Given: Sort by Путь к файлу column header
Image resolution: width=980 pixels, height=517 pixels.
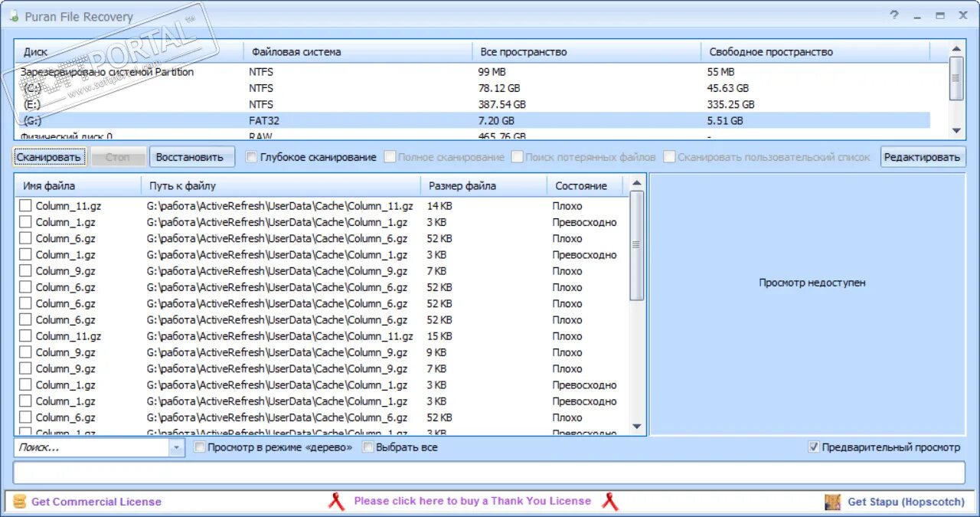Looking at the screenshot, I should [x=281, y=185].
